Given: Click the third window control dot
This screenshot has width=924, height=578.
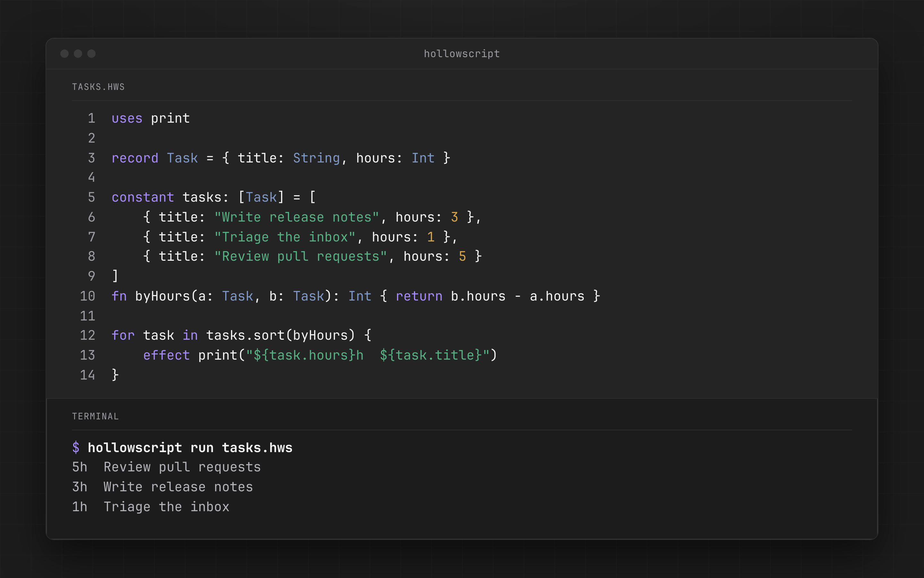Looking at the screenshot, I should [91, 54].
